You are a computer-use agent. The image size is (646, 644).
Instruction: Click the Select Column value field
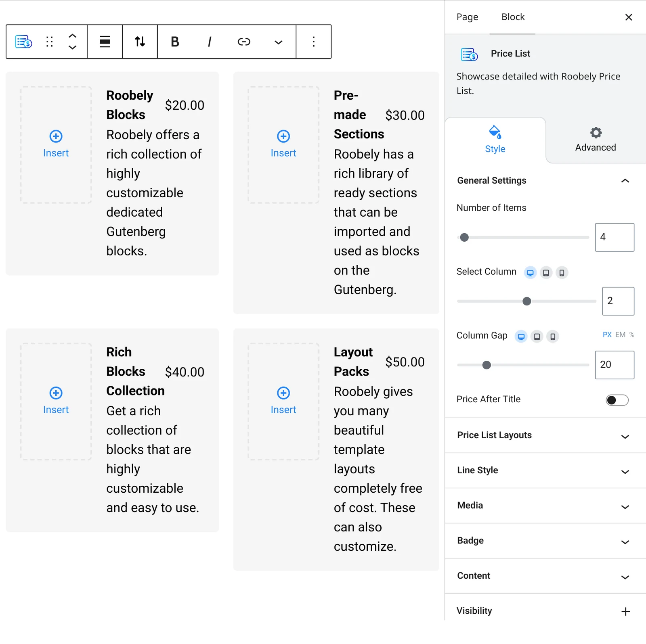point(618,301)
